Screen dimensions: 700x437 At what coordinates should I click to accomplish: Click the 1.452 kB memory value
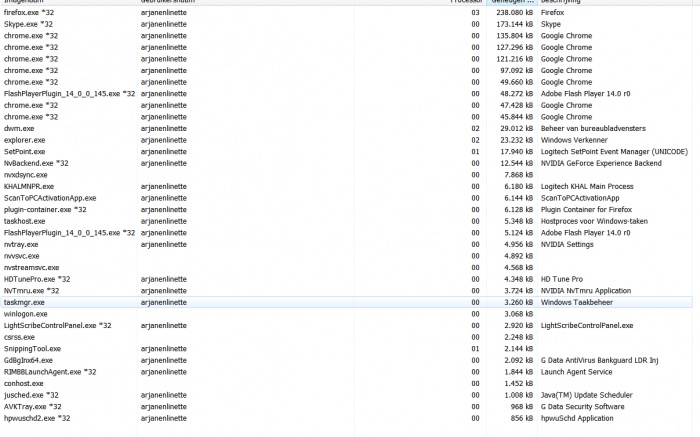pyautogui.click(x=518, y=384)
